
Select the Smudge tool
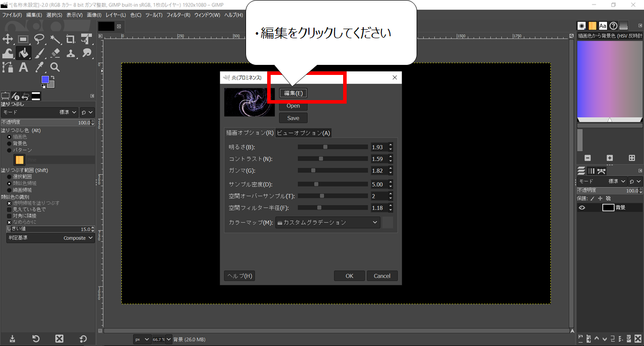(87, 53)
